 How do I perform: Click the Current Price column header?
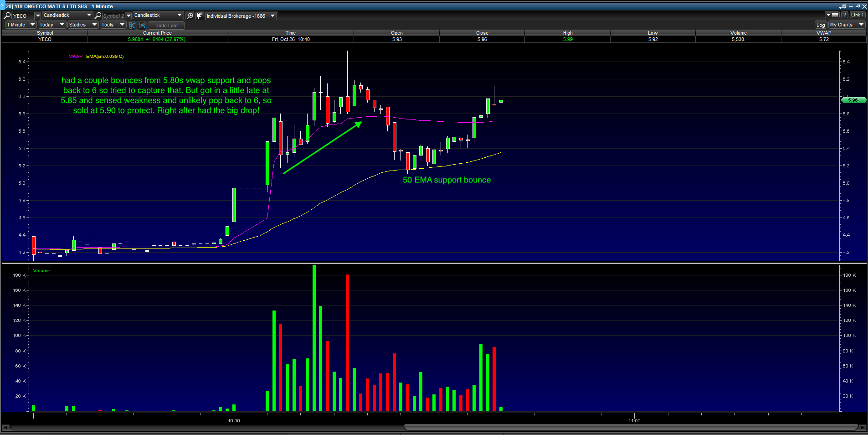(x=157, y=33)
